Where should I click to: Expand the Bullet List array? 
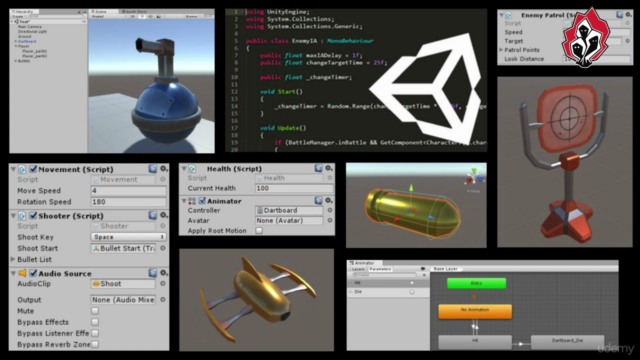pyautogui.click(x=13, y=259)
